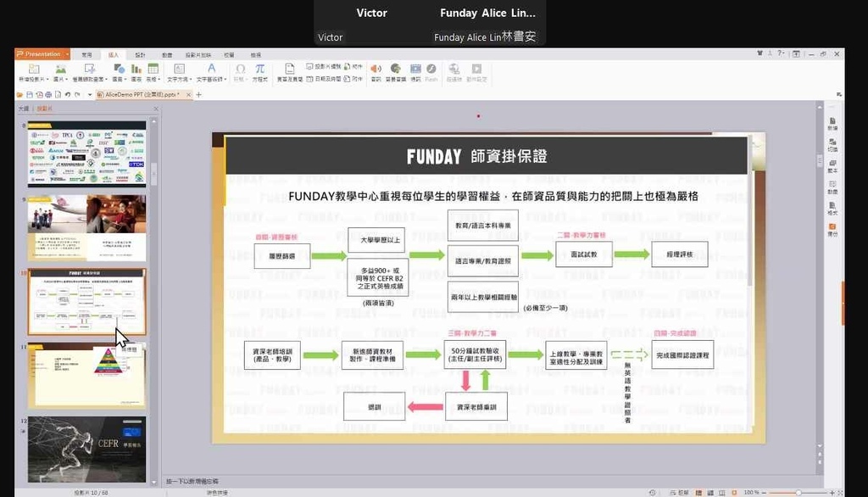Viewport: 868px width, 497px height.
Task: Print the presentation from the quick access bar
Action: [48, 95]
